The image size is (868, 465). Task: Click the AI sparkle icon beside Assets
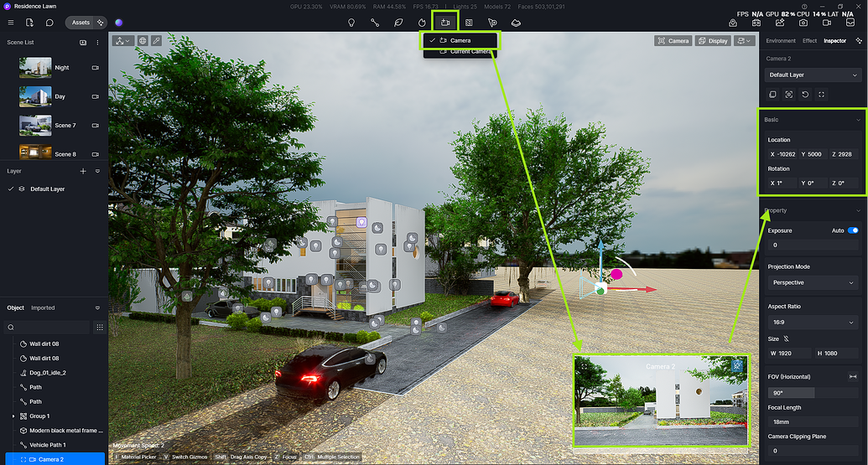(100, 23)
